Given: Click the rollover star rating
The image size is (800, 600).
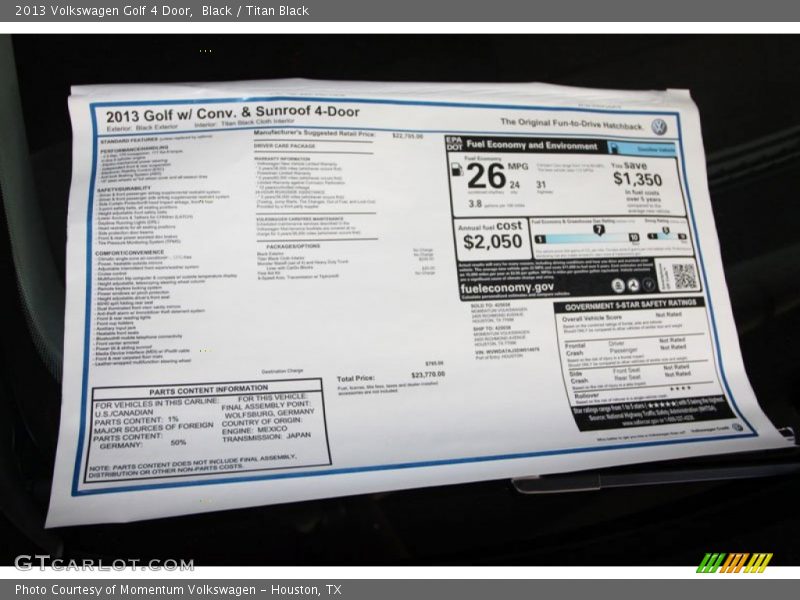Looking at the screenshot, I should coord(680,388).
